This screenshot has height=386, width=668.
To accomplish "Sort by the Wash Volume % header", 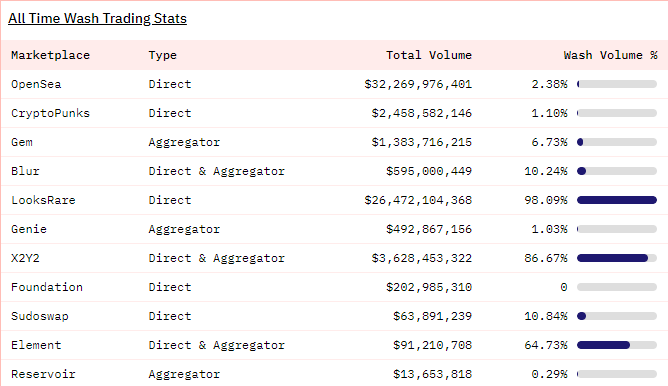I will (x=610, y=55).
